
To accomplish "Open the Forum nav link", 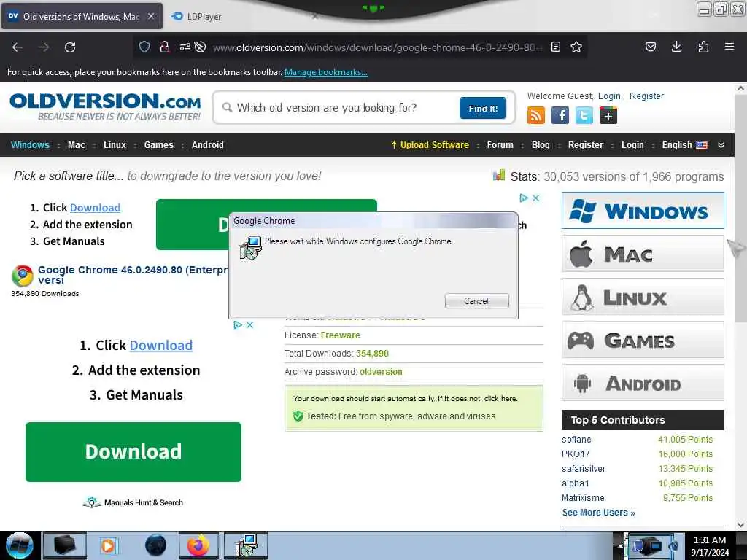I will click(500, 145).
